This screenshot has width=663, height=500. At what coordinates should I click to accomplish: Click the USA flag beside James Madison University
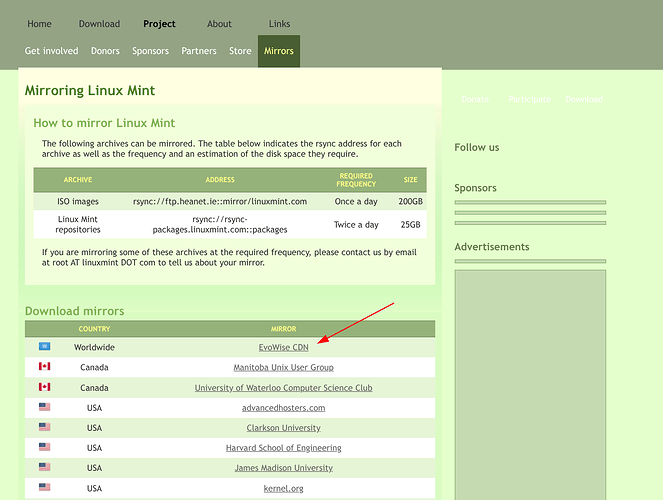44,467
